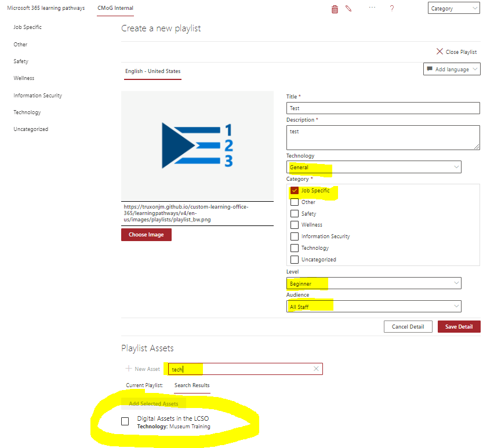Click the Close Playlist X icon

click(439, 51)
